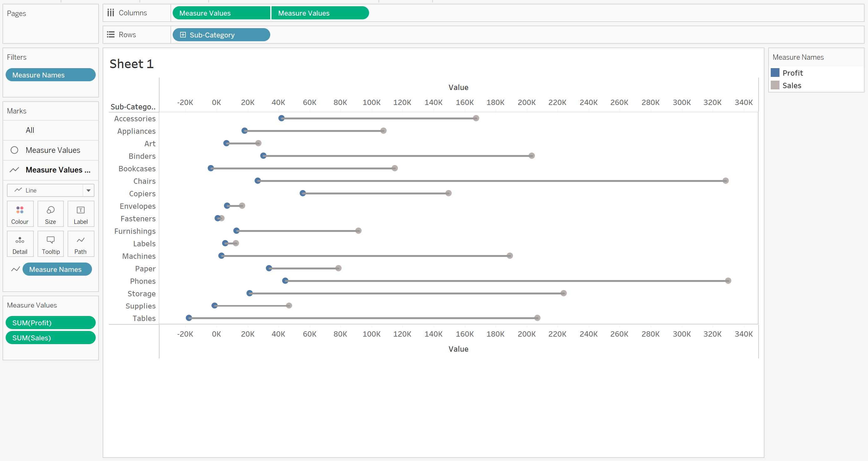Click the Columns shelf icon
The width and height of the screenshot is (868, 461).
110,13
